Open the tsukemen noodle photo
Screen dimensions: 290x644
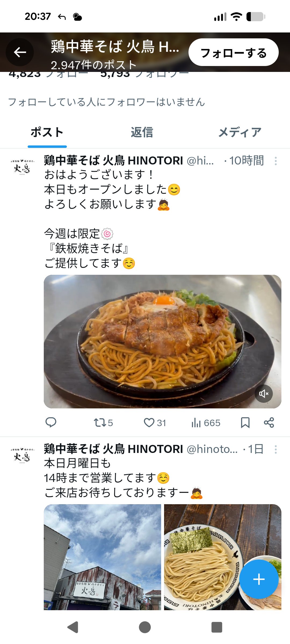pos(223,557)
